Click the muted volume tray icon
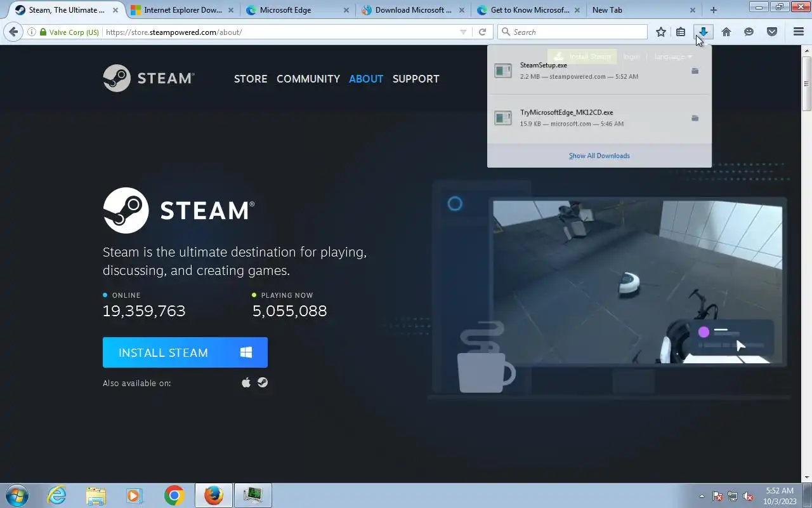 tap(748, 496)
